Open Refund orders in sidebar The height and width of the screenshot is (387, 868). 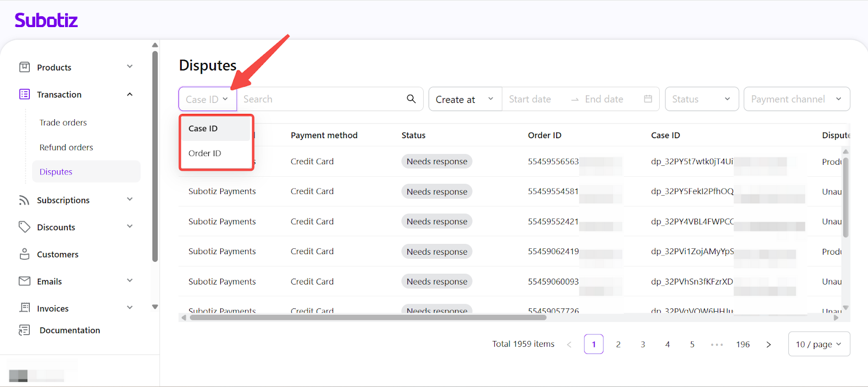point(66,147)
